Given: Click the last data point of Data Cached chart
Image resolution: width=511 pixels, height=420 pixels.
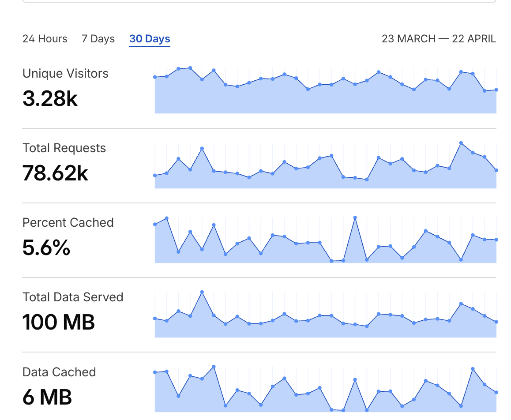Looking at the screenshot, I should (496, 392).
